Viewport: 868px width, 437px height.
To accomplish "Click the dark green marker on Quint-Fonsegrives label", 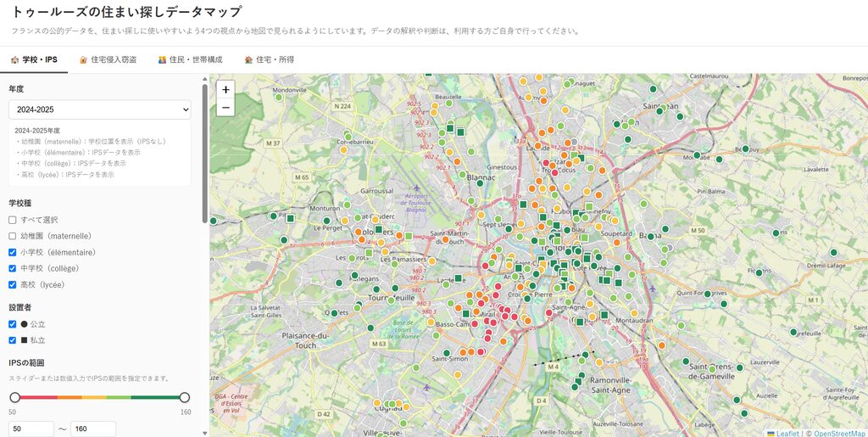I will (x=708, y=294).
